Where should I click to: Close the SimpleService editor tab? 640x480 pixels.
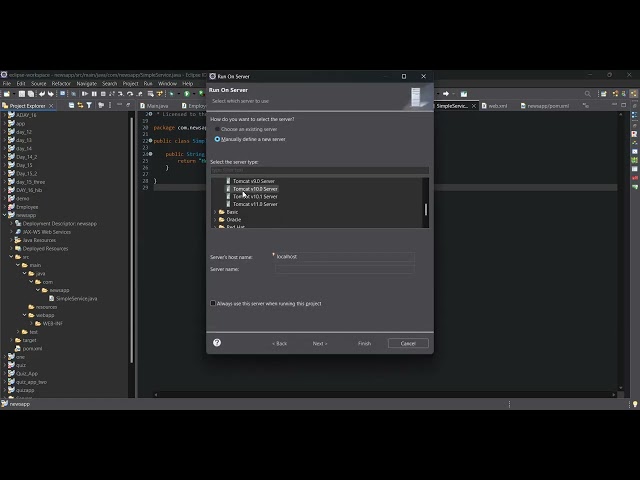coord(474,106)
